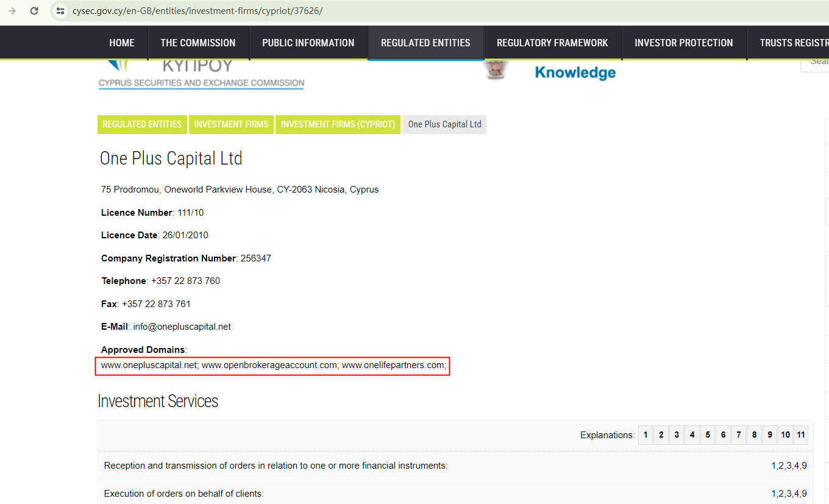Open THE COMMISSION menu
This screenshot has height=504, width=829.
[197, 43]
